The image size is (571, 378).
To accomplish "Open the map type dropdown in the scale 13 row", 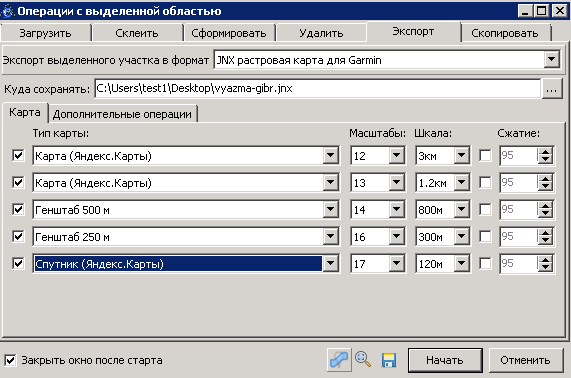I will (330, 182).
